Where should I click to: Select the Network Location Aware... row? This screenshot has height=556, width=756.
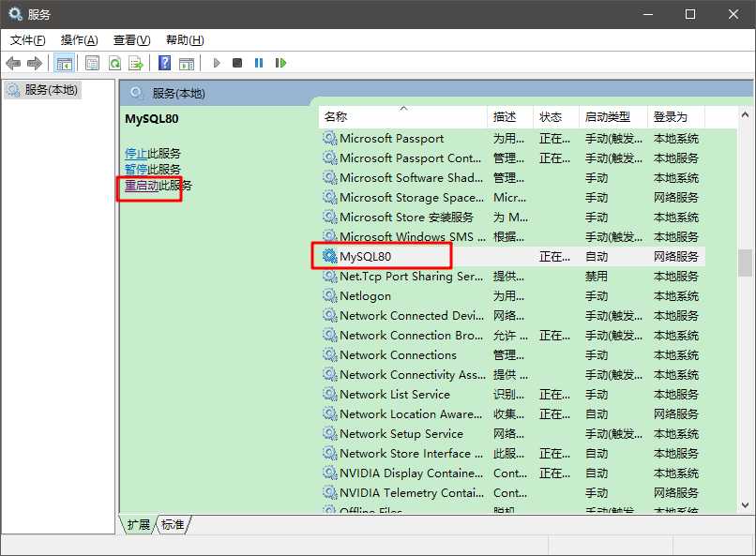click(x=513, y=413)
